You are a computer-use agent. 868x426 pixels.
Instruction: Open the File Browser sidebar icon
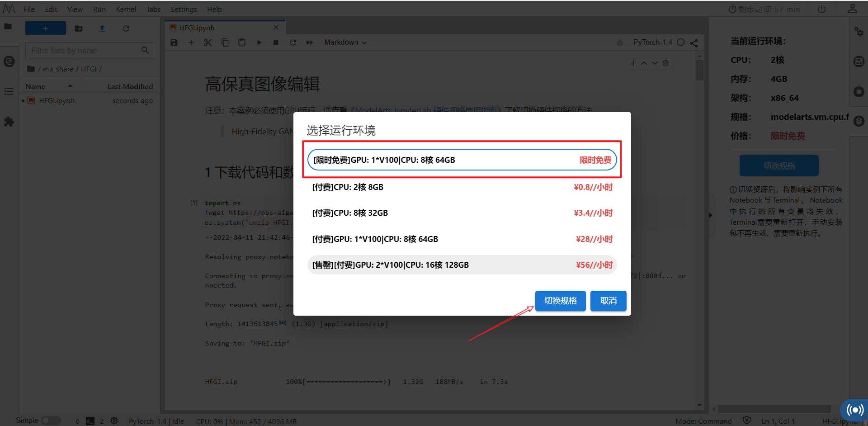[x=8, y=27]
